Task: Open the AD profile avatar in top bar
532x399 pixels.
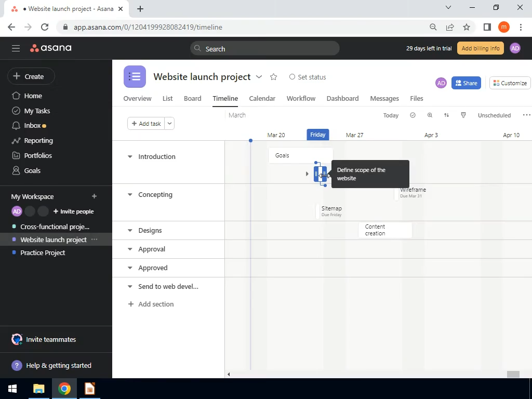Action: tap(515, 48)
